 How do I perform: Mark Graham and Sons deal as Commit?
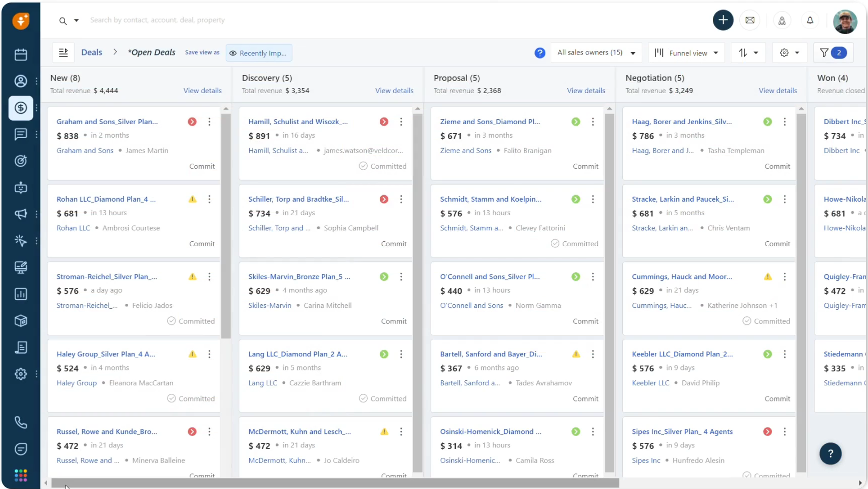coord(202,166)
